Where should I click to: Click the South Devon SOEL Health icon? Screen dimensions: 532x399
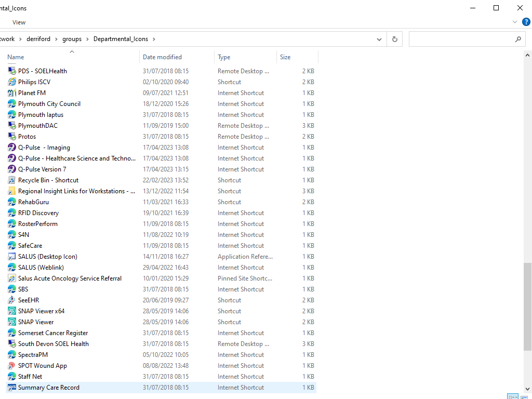12,344
